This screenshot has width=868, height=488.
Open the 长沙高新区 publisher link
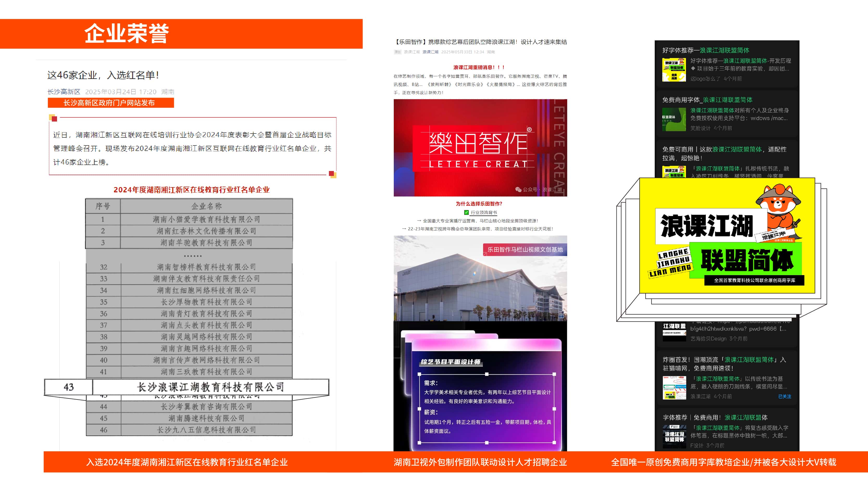point(64,92)
